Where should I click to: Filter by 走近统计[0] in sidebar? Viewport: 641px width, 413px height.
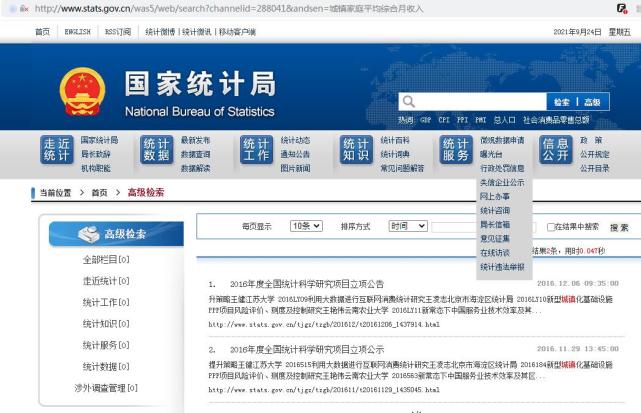106,281
